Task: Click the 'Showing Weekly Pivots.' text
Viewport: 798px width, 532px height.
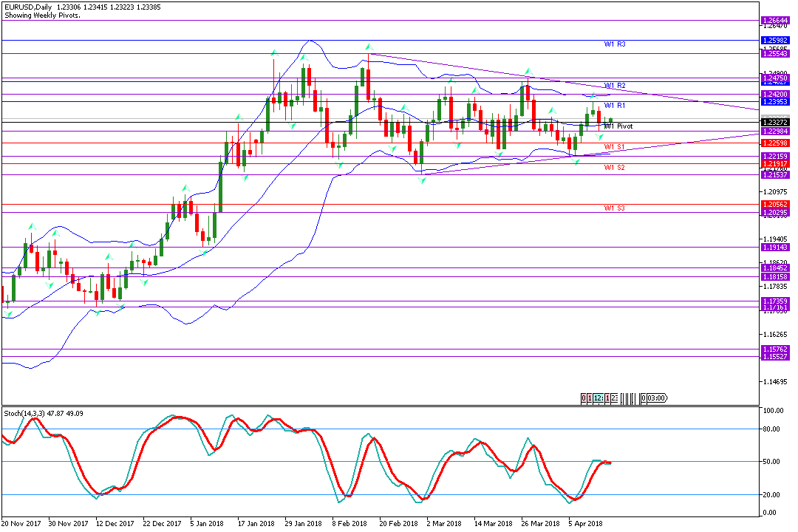Action: point(42,16)
